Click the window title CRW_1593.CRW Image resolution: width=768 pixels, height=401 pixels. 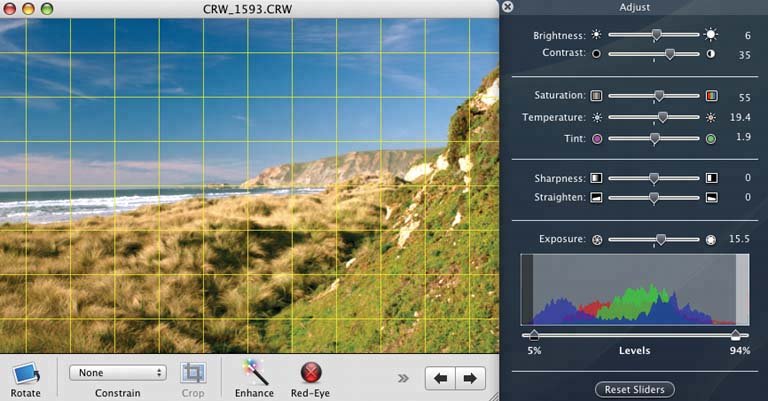click(247, 9)
